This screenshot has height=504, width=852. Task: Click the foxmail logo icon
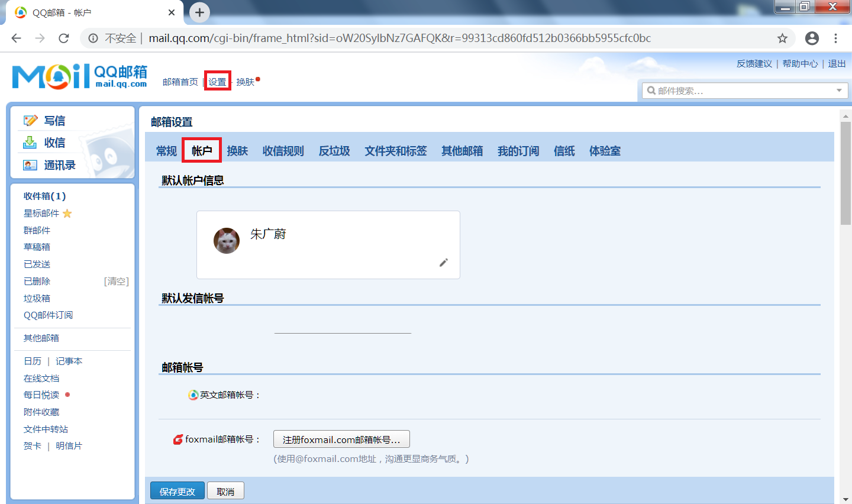pos(178,440)
